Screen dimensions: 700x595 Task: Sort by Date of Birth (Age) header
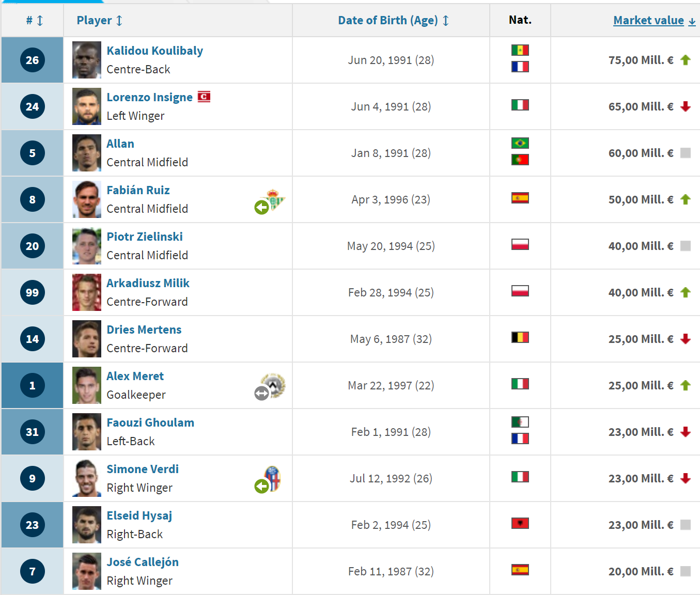pos(394,21)
